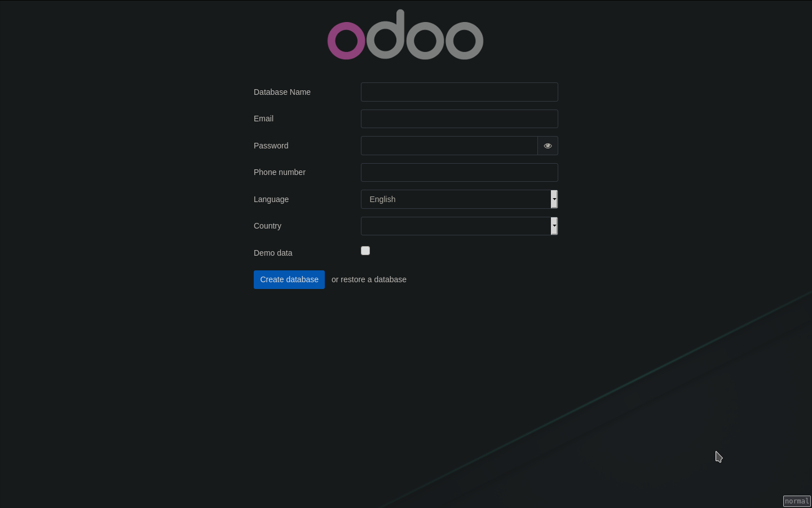
Task: Focus the Database Name input field
Action: tap(459, 92)
